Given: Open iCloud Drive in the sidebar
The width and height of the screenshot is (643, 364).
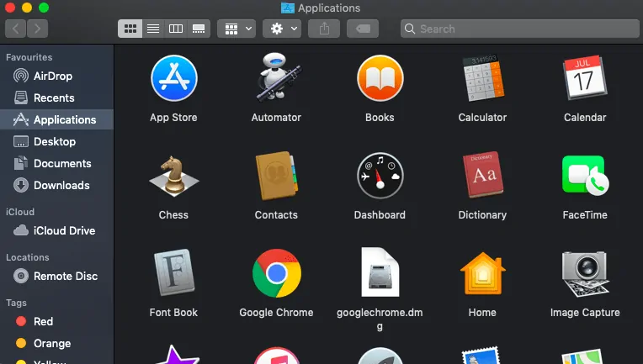Looking at the screenshot, I should click(x=56, y=230).
